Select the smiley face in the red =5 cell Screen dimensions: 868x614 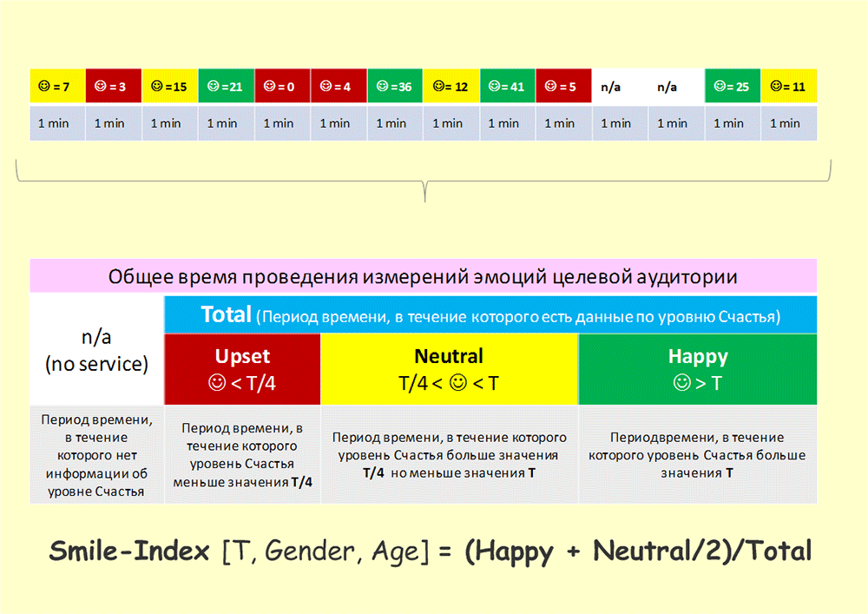pyautogui.click(x=552, y=87)
